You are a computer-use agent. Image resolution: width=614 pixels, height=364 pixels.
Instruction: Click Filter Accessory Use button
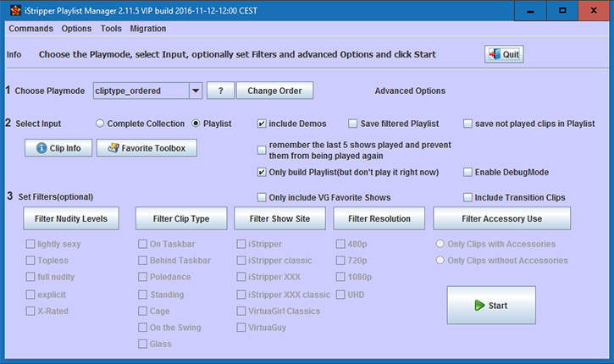click(x=501, y=218)
